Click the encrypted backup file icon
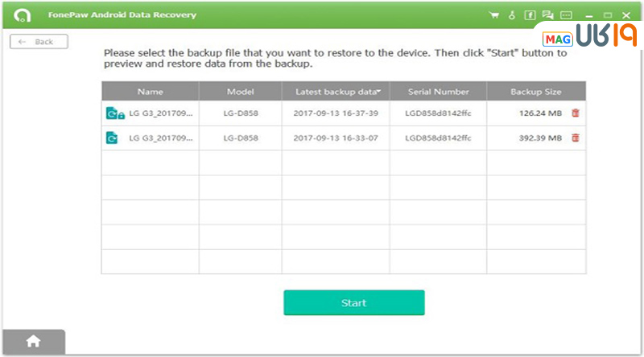Screen dimensions: 644x357 pos(114,113)
